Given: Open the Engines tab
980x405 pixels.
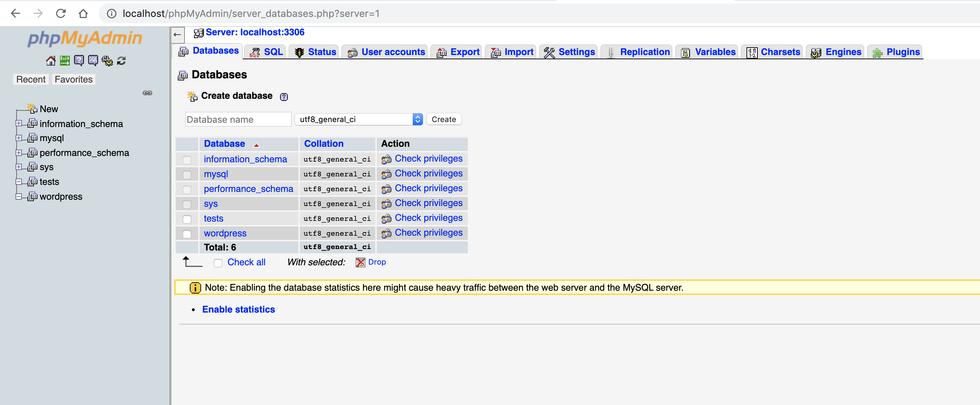Looking at the screenshot, I should [x=835, y=52].
